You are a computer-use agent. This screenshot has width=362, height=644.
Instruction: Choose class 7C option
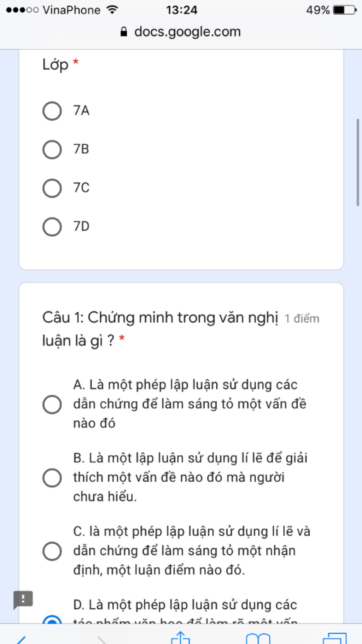tap(52, 188)
